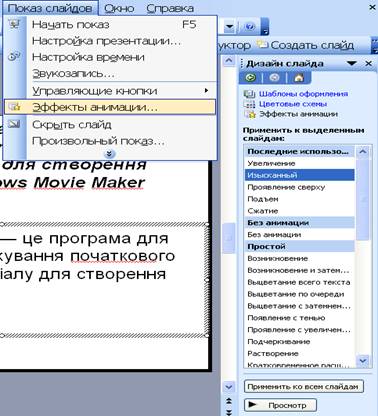Click Эффекты анимации menu entry
378x416 pixels.
110,107
